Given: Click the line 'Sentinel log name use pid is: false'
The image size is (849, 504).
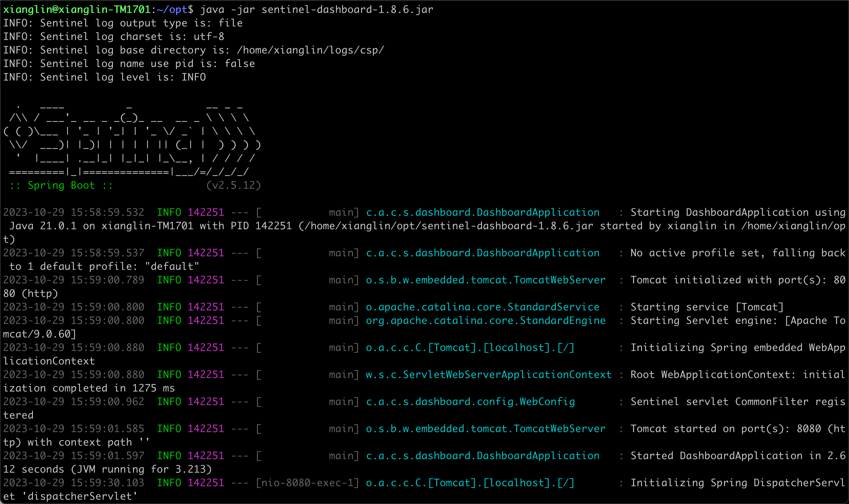Looking at the screenshot, I should 148,64.
